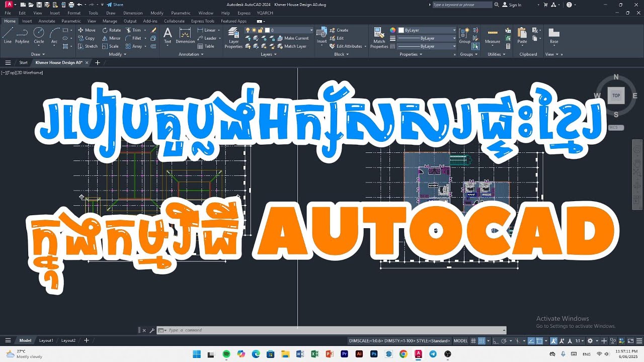Open the annotation scale 1:1 dropdown

579,341
